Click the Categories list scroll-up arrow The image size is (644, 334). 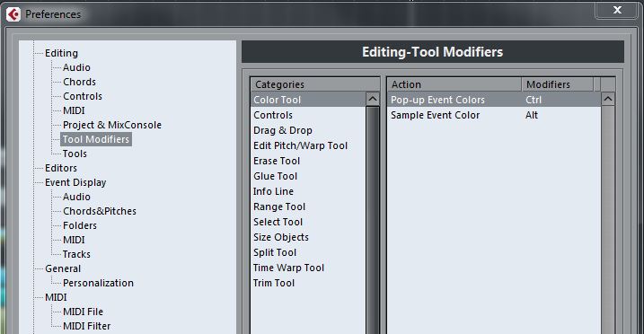coord(372,100)
